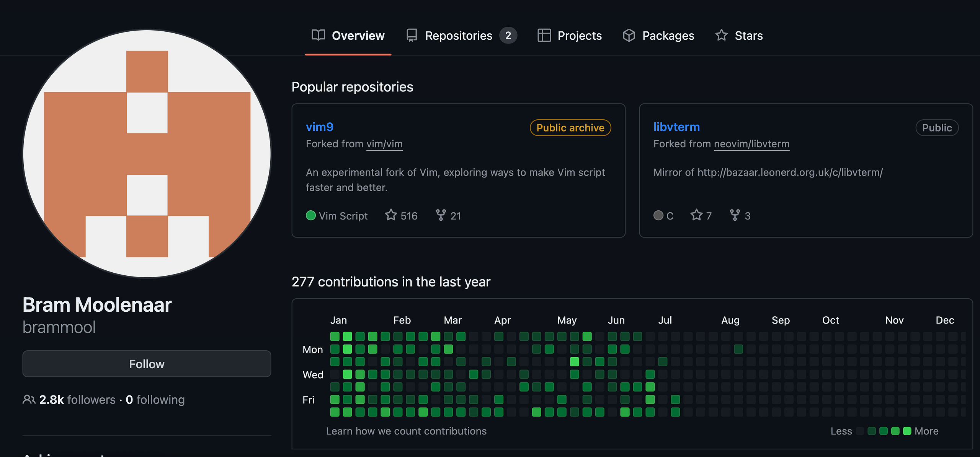Open the Repositories tab
This screenshot has width=980, height=457.
[x=459, y=36]
